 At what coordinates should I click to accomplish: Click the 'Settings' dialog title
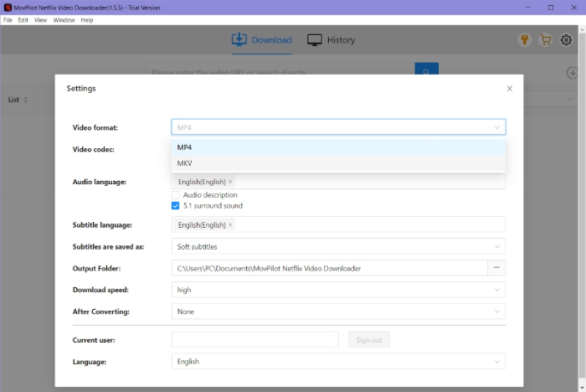point(81,88)
